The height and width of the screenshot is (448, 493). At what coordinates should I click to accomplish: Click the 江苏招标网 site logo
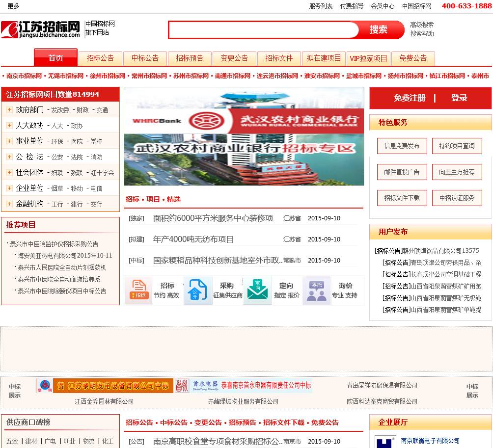point(41,29)
